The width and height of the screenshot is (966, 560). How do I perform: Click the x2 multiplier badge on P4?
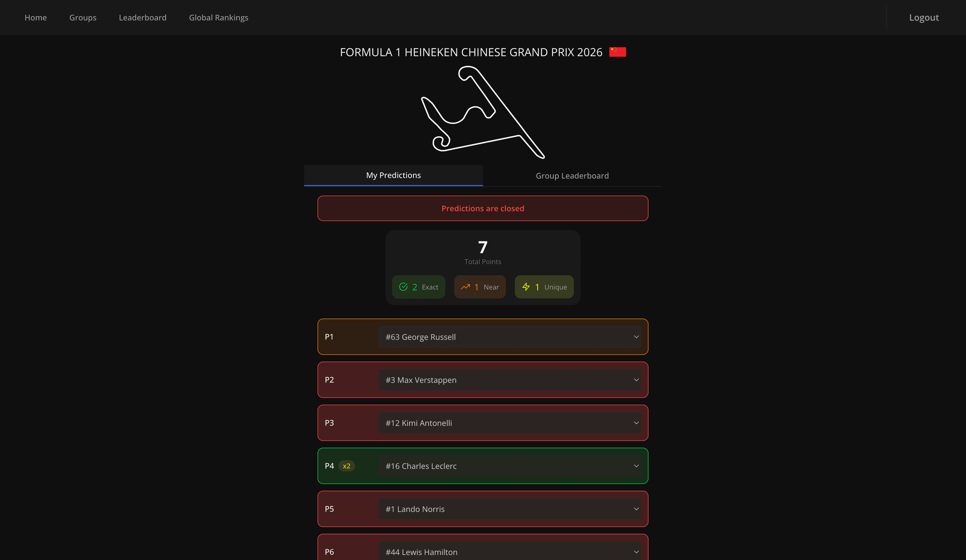tap(347, 466)
